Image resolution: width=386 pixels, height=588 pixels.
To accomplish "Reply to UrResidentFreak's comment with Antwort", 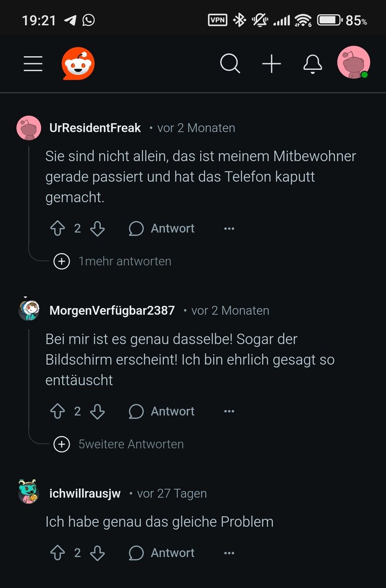I will coord(162,229).
